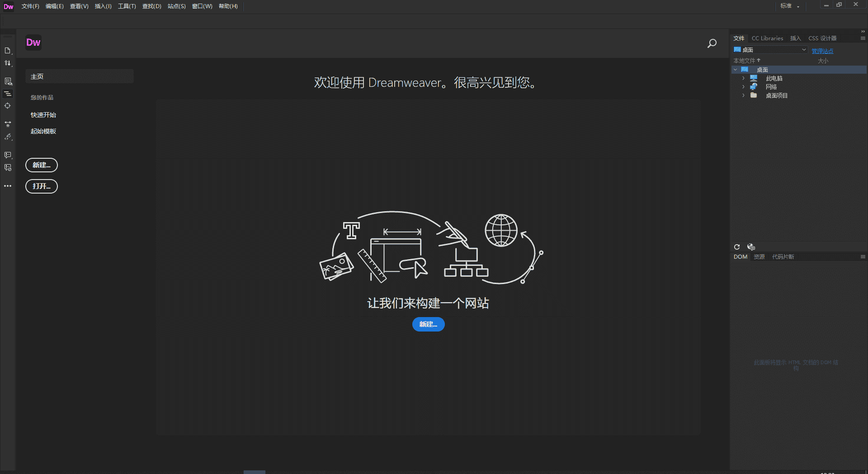The width and height of the screenshot is (868, 474).
Task: Open the 窗口(W) menu
Action: (202, 6)
